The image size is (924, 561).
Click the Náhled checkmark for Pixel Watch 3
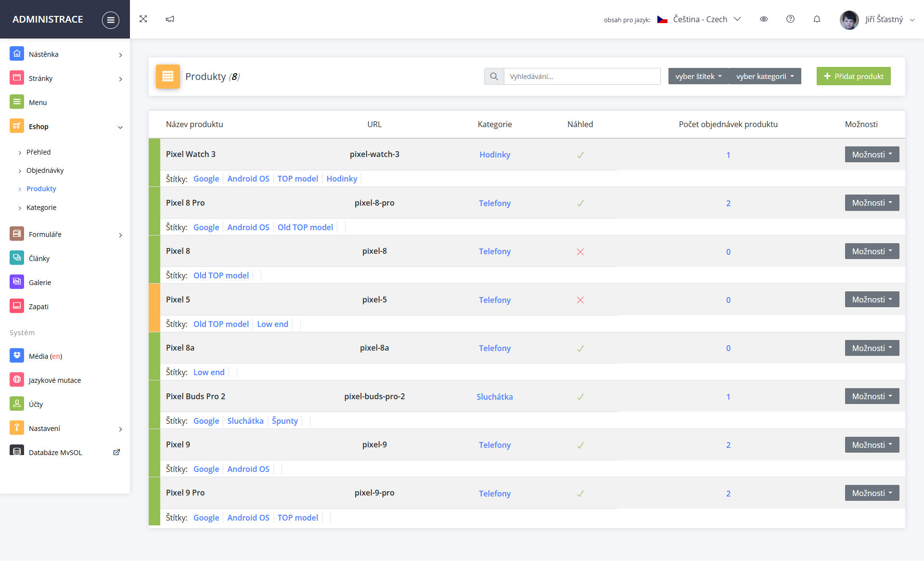point(580,155)
